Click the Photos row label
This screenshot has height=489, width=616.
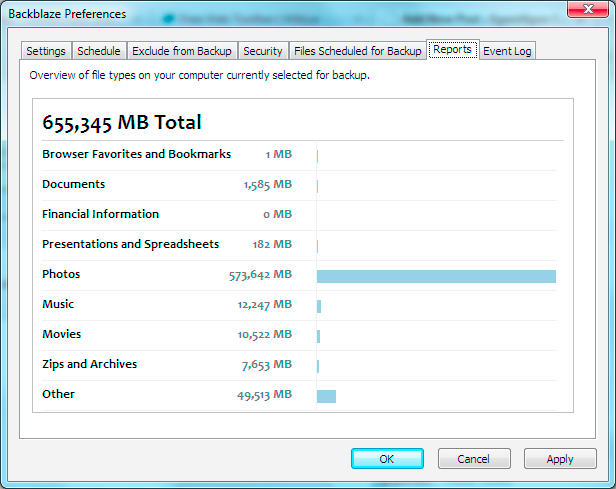pos(61,274)
